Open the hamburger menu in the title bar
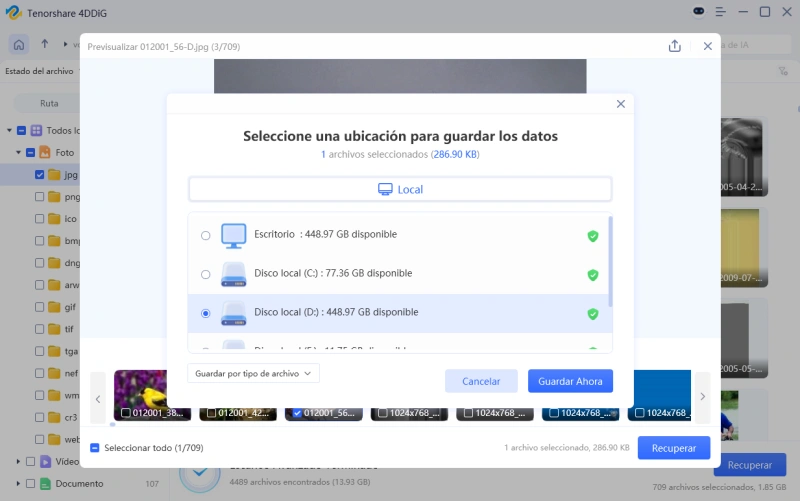This screenshot has width=800, height=501. click(x=720, y=11)
